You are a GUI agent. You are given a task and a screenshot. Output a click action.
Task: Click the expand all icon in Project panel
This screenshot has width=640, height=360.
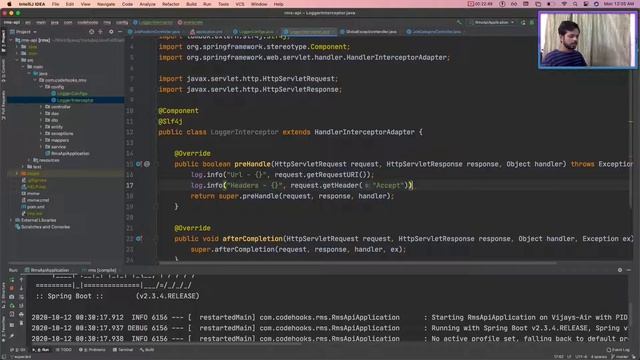pos(100,31)
